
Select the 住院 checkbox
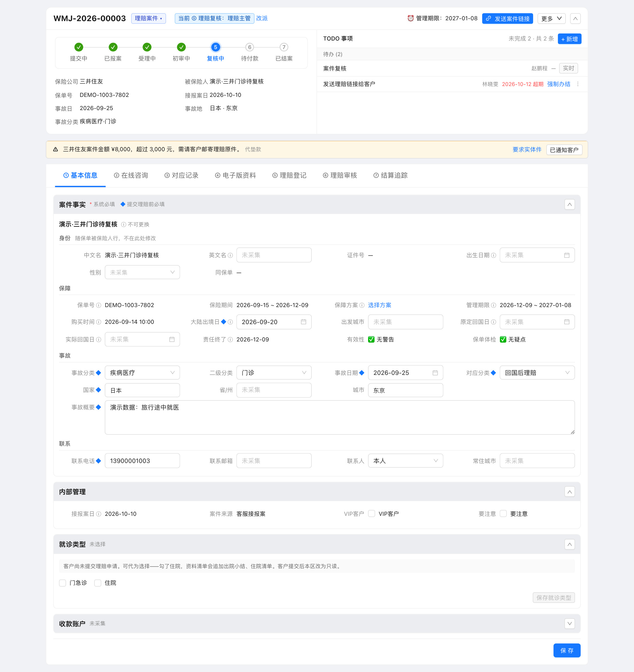coord(98,583)
